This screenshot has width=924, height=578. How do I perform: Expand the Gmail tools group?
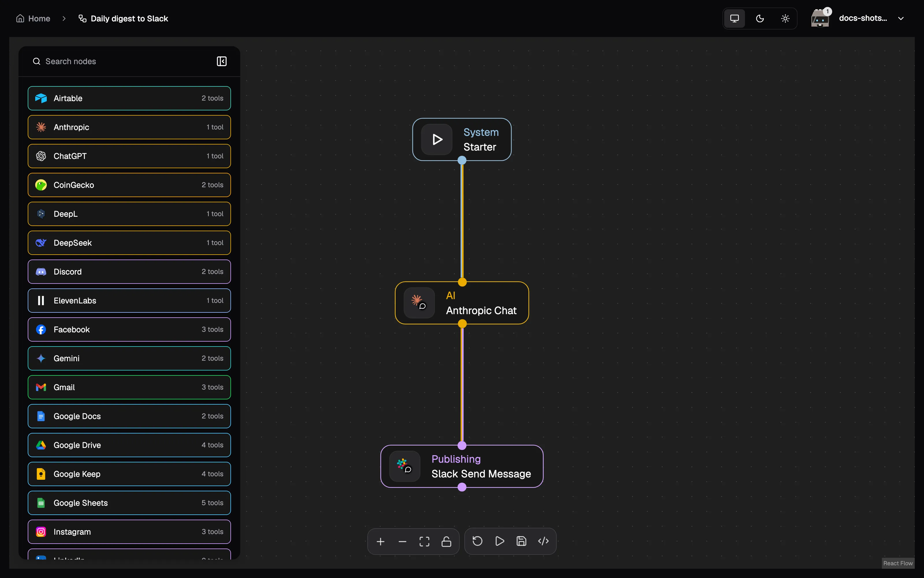(x=129, y=387)
